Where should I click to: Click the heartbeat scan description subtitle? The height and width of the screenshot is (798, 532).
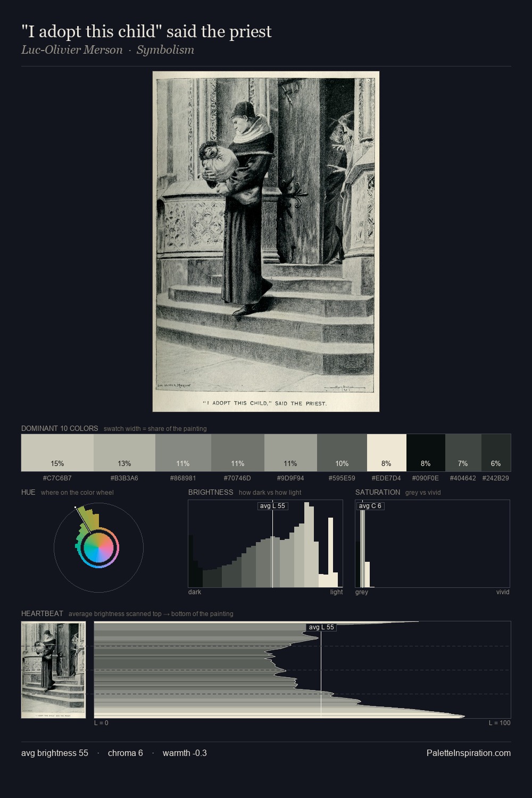pos(151,614)
